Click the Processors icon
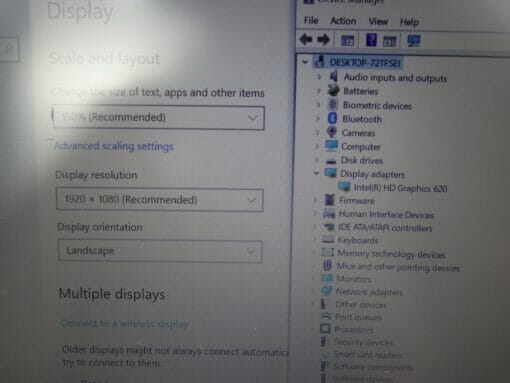510x383 pixels. [325, 329]
